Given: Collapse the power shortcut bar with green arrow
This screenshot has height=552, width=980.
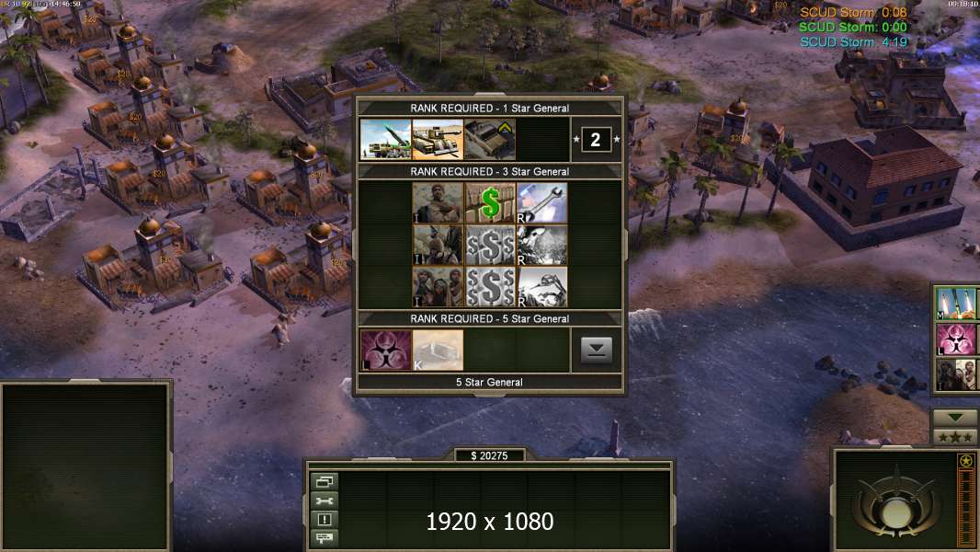Looking at the screenshot, I should point(955,417).
